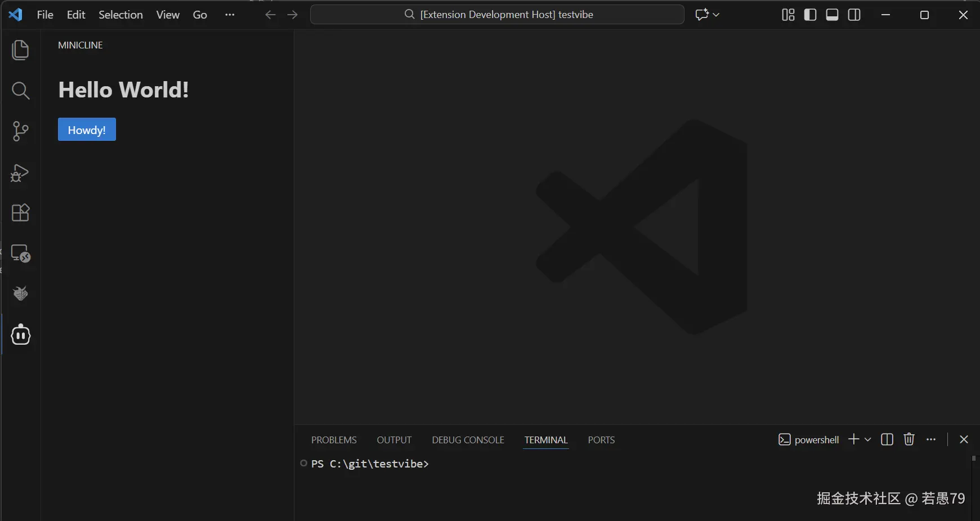Viewport: 980px width, 521px height.
Task: Create a new terminal with plus icon
Action: pyautogui.click(x=853, y=439)
